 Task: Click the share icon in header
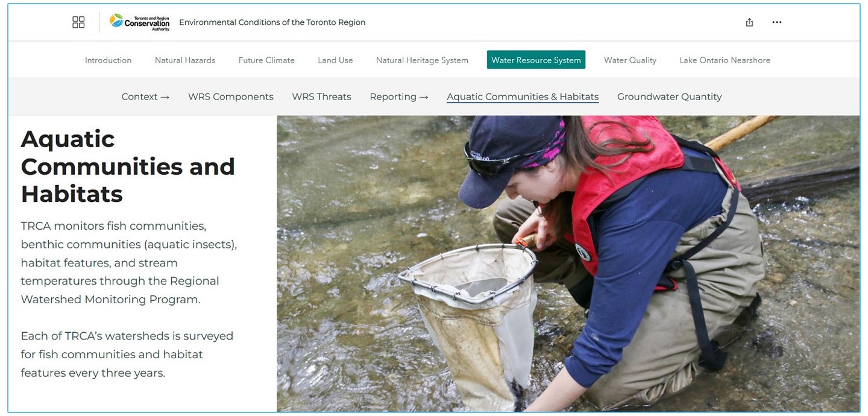click(749, 22)
